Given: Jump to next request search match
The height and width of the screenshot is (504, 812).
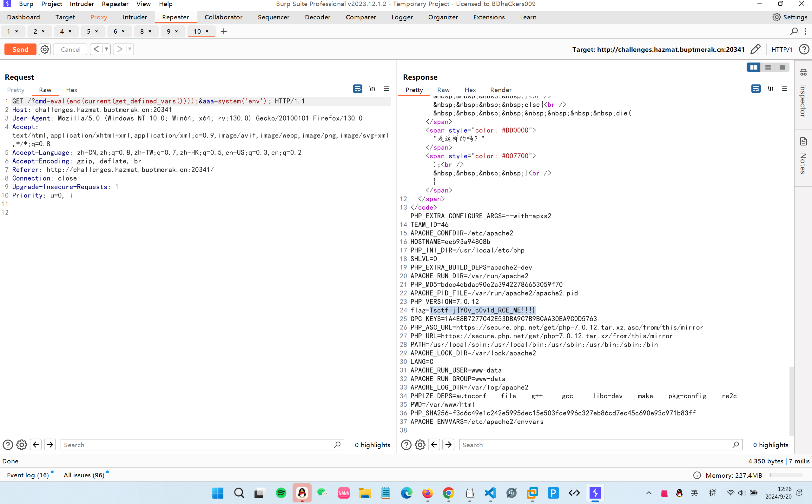Looking at the screenshot, I should [50, 445].
